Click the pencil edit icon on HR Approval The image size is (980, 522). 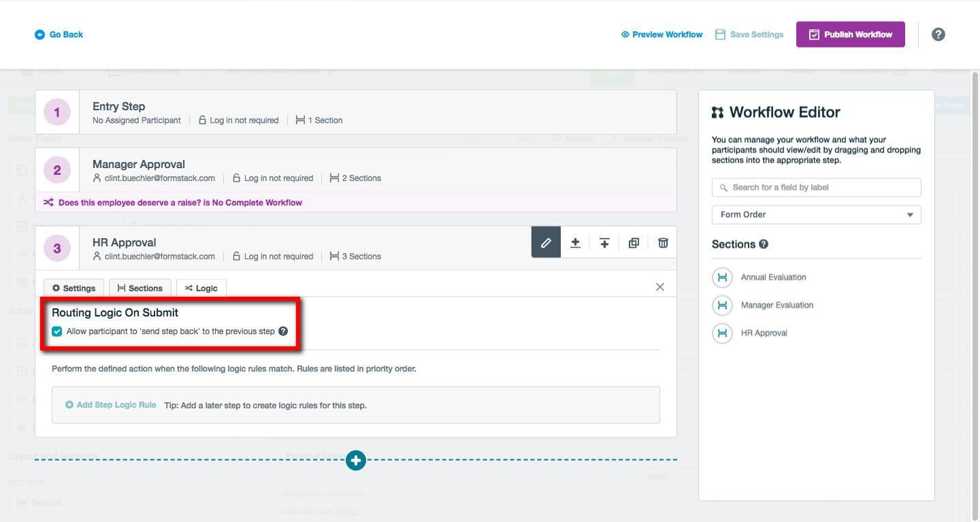pos(546,243)
